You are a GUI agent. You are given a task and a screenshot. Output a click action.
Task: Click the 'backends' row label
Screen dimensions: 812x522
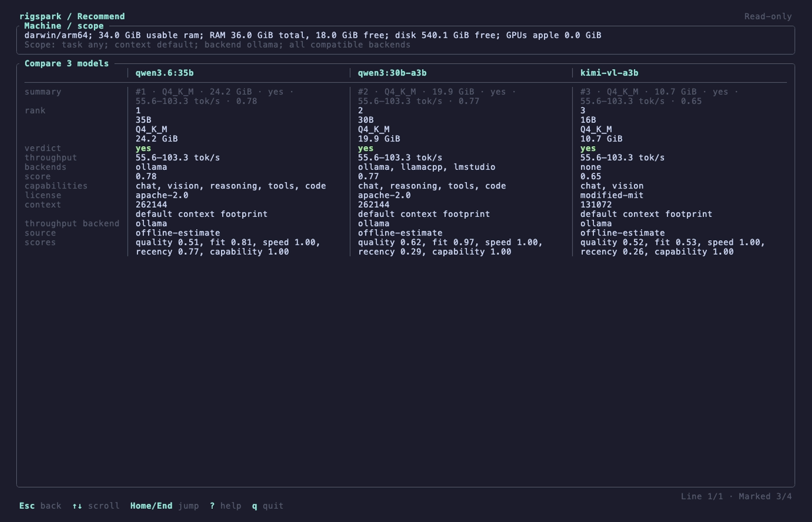click(45, 167)
